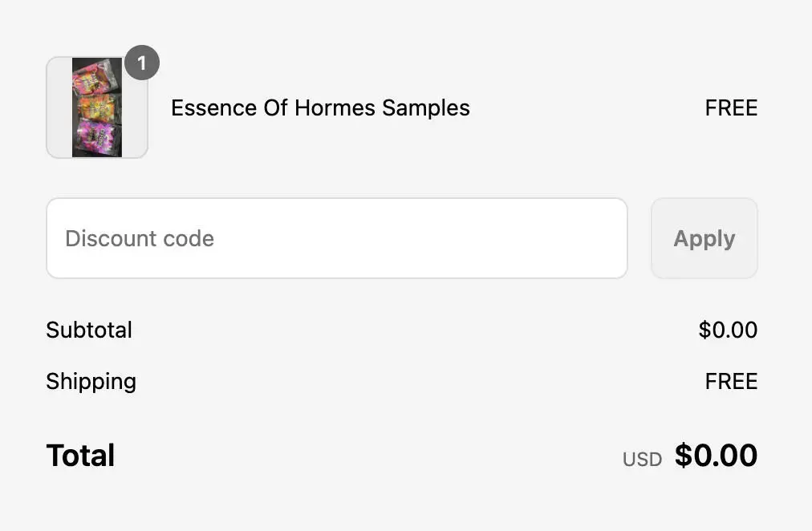This screenshot has height=531, width=812.
Task: Click the quantity badge showing 1
Action: (142, 63)
